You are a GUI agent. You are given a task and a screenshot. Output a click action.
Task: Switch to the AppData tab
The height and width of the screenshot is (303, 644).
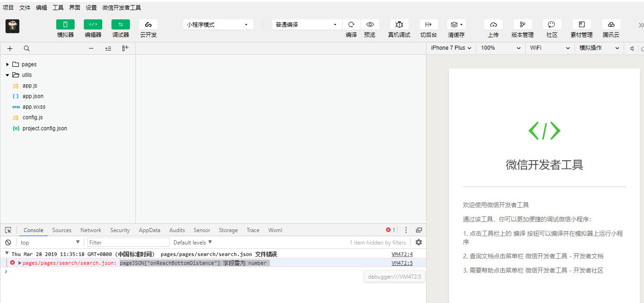150,230
